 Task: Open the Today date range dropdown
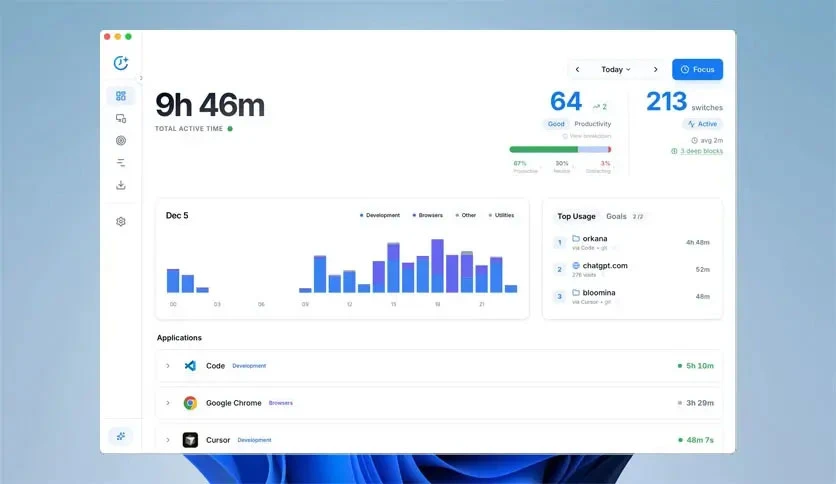[616, 69]
